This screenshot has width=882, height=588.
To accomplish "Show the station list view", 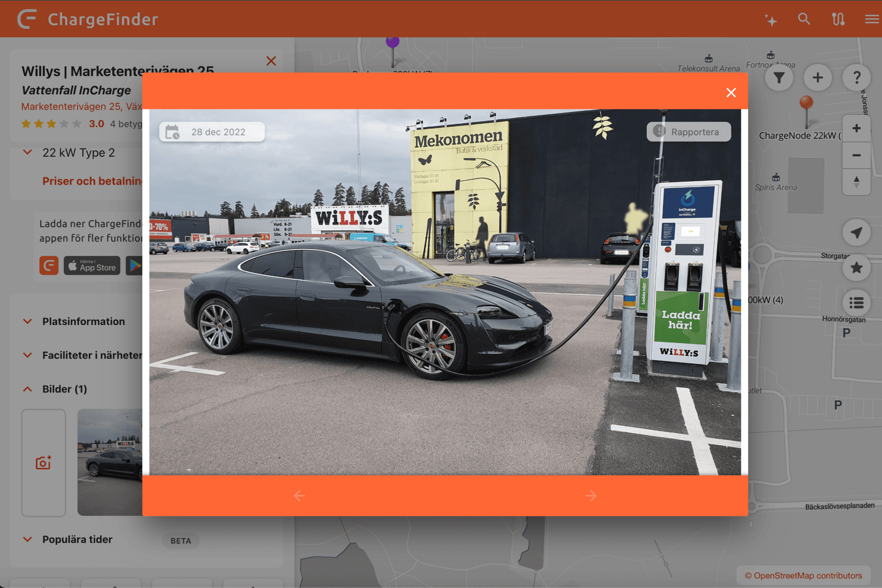I will [x=857, y=303].
